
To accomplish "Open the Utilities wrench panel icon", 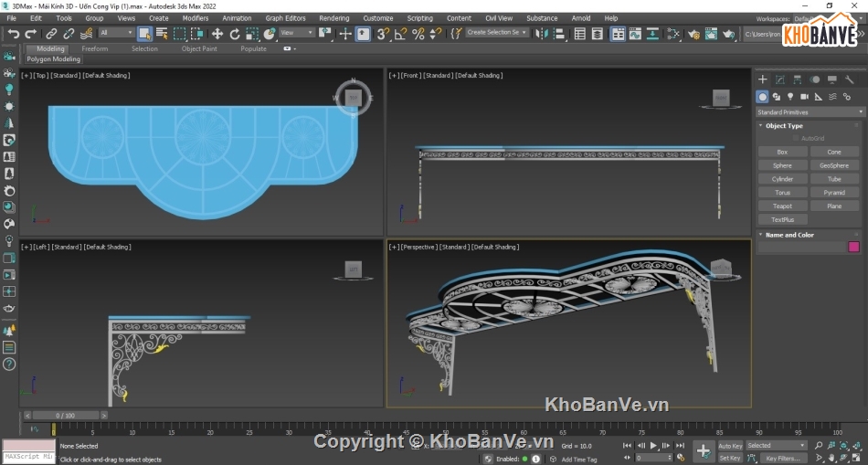I will coord(849,79).
